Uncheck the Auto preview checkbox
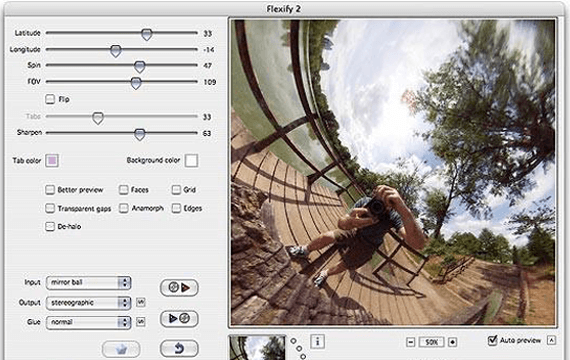 click(492, 340)
